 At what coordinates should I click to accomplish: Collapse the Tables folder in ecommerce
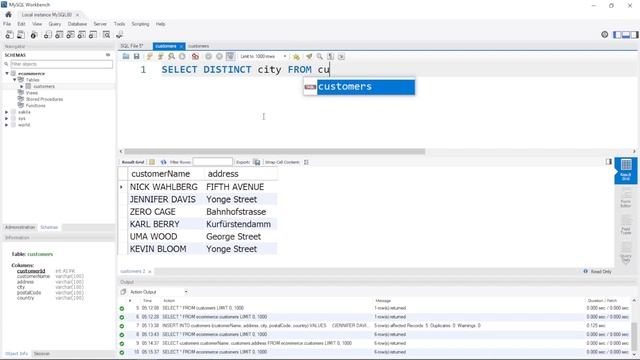[x=14, y=80]
